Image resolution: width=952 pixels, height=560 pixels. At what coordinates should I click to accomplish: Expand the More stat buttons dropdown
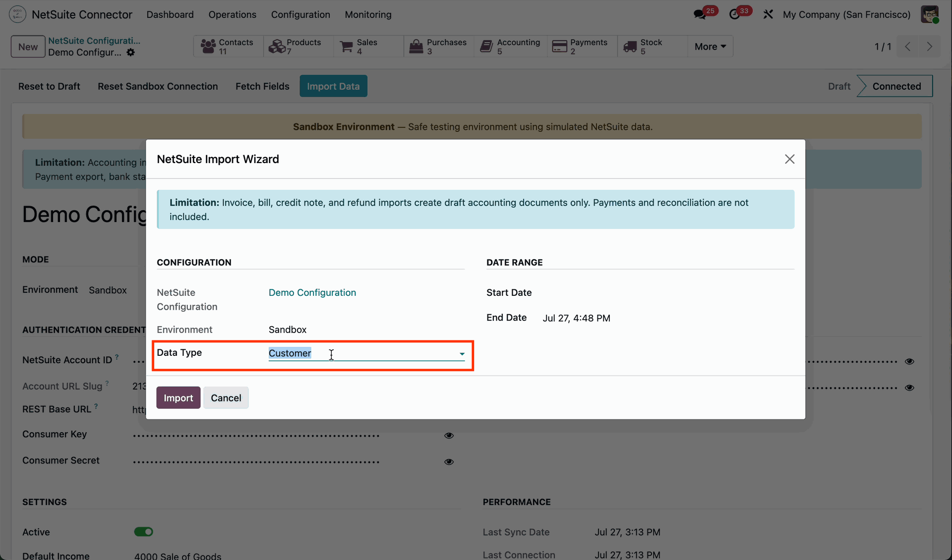[710, 47]
